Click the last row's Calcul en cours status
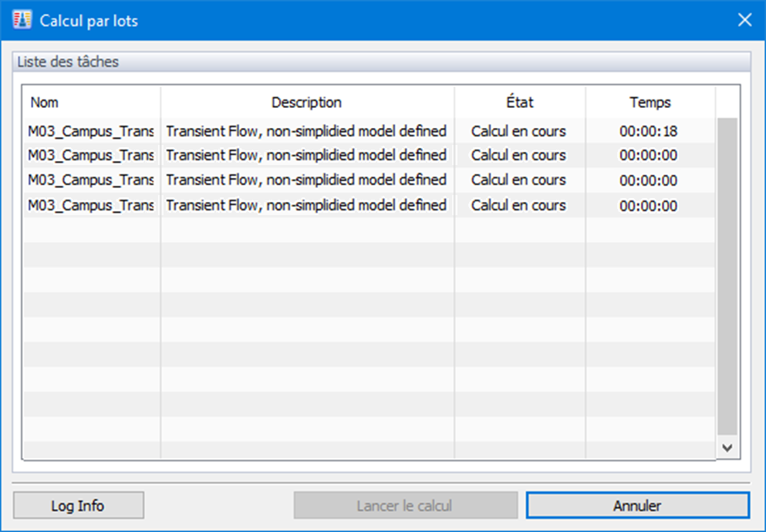 coord(518,205)
